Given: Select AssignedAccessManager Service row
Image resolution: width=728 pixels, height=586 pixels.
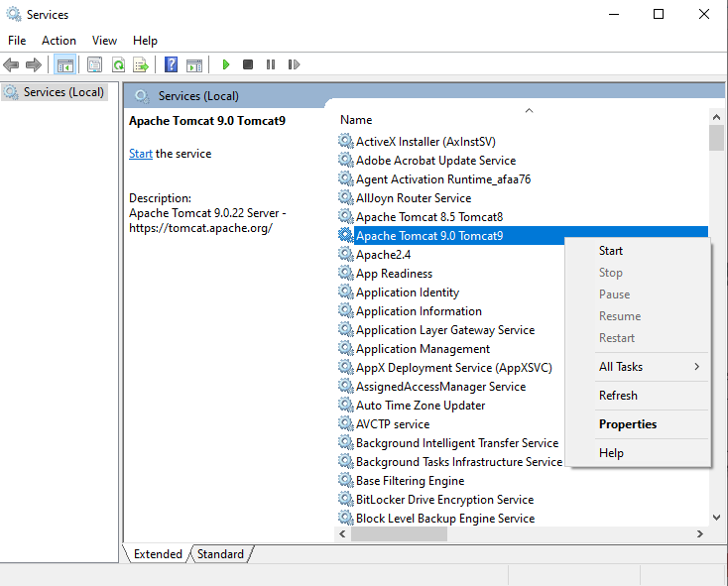Looking at the screenshot, I should [x=440, y=387].
